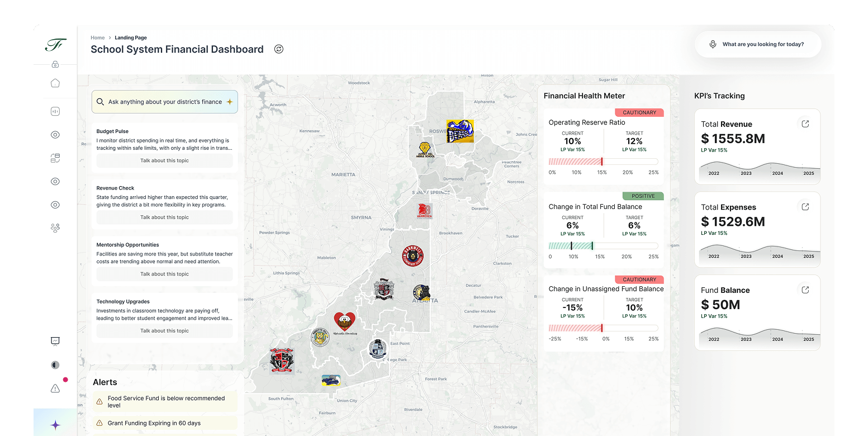Click the Home breadcrumb link
The height and width of the screenshot is (436, 868).
(x=97, y=37)
